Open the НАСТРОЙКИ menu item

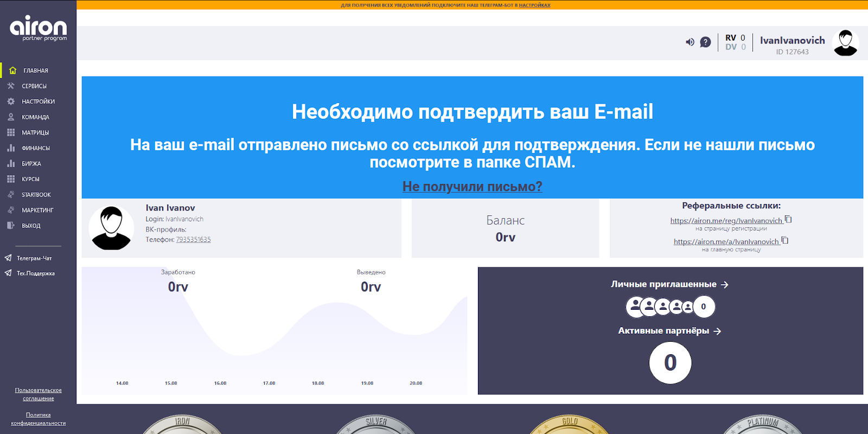pos(39,101)
